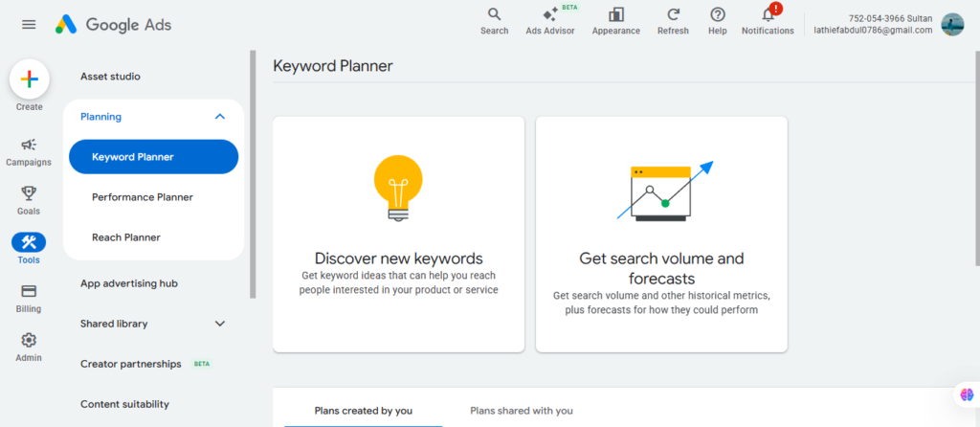Click the account ID 752-054-3966 Sultan

point(891,19)
